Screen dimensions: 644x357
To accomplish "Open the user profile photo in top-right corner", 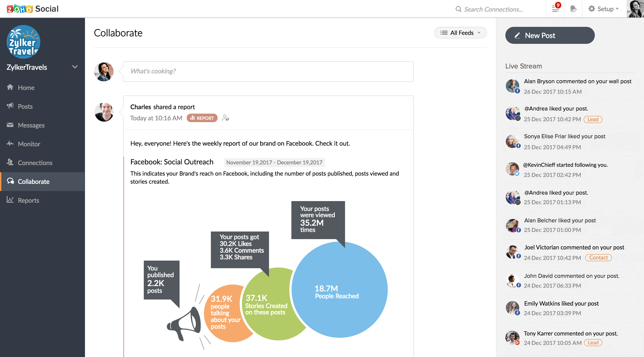I will pyautogui.click(x=635, y=9).
